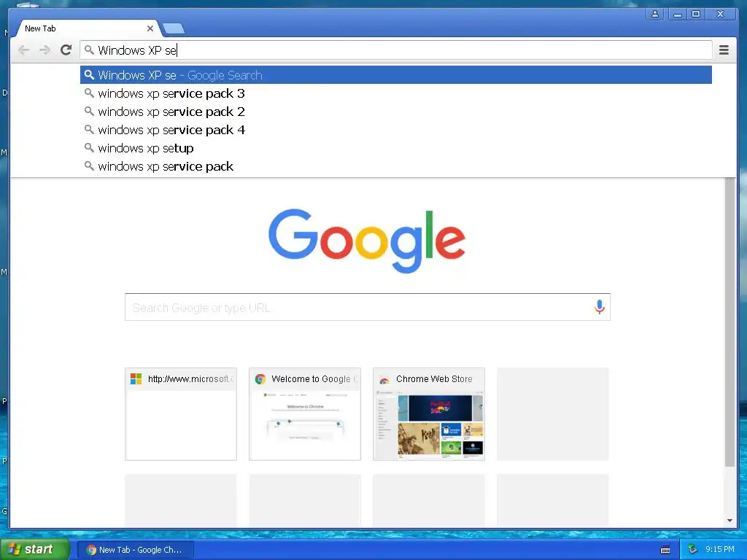Click the Chrome user profile icon

tap(655, 15)
